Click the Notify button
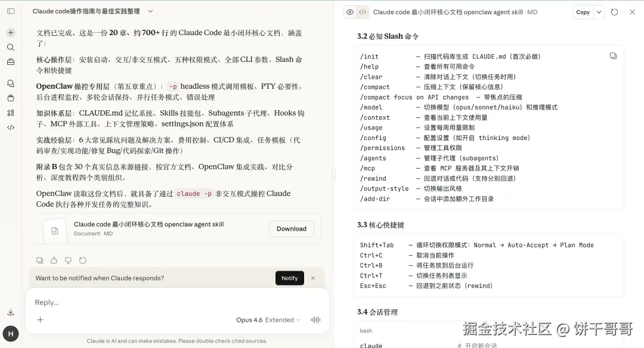Image resolution: width=644 pixels, height=348 pixels. (290, 278)
